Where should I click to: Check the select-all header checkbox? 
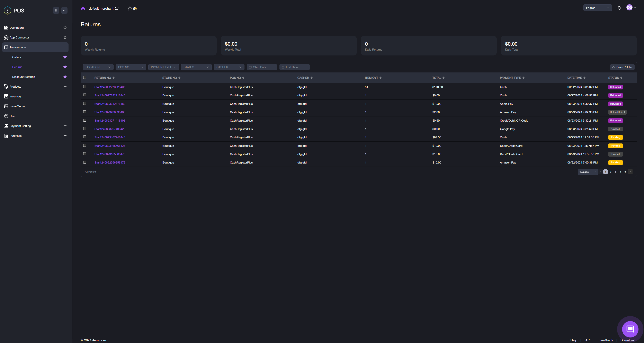(85, 78)
